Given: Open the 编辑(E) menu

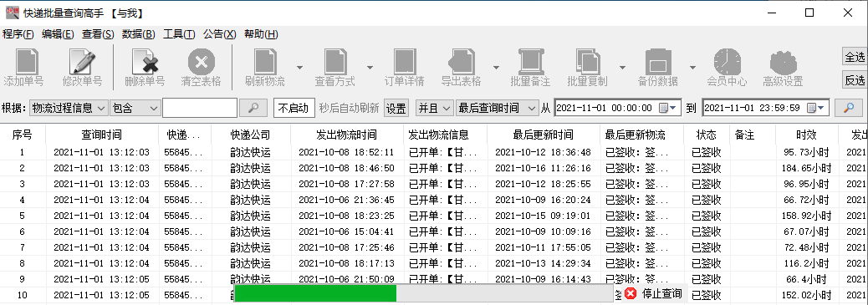Looking at the screenshot, I should coord(58,34).
